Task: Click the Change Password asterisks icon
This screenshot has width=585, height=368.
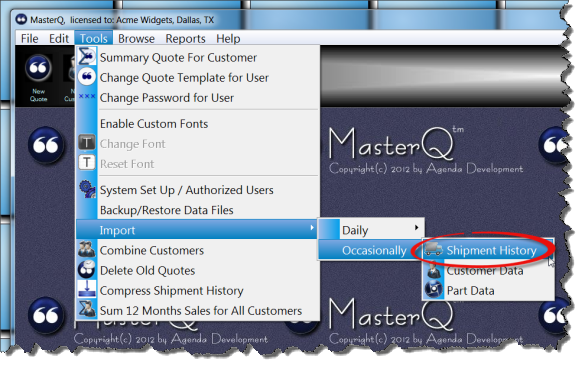Action: 87,96
